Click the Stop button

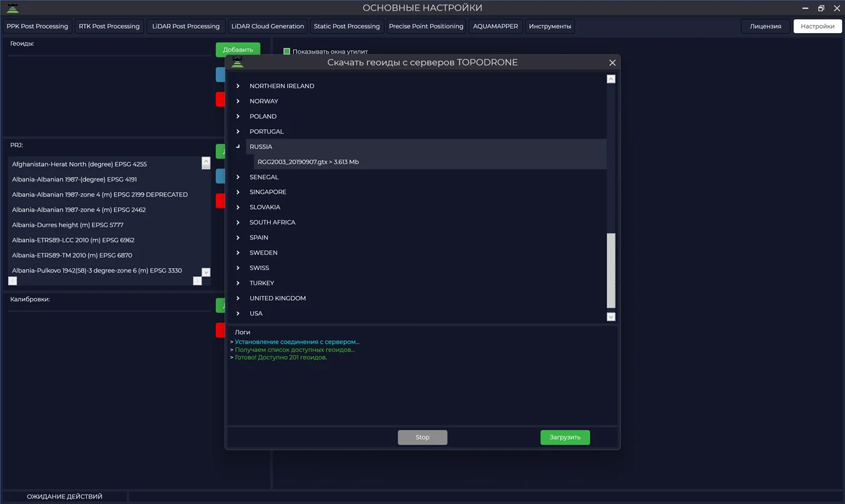point(422,437)
